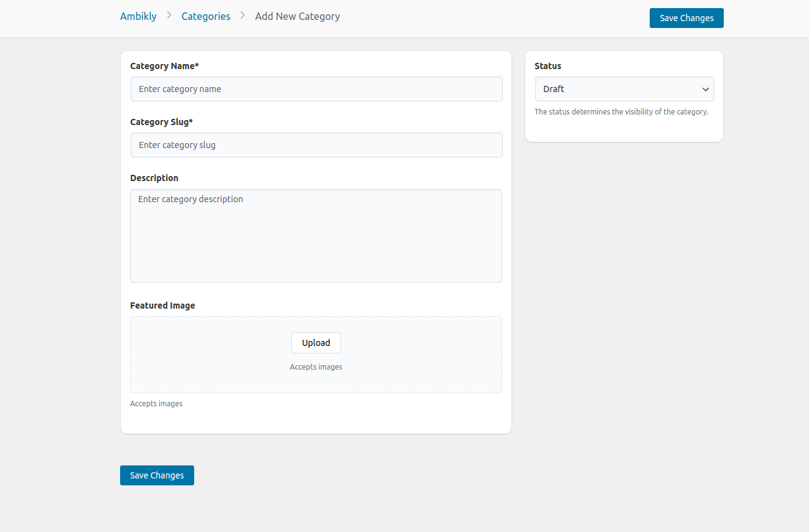Click the 'Category Slug*' label

(x=161, y=122)
